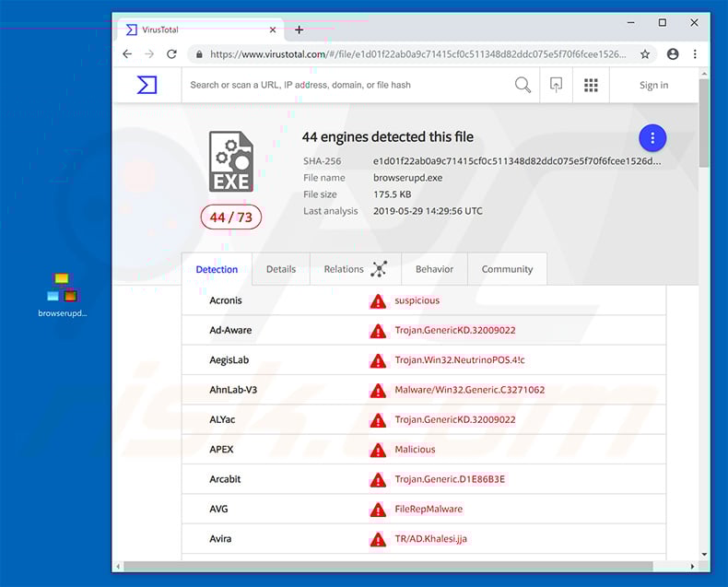Click Trojan.Win32.NeutrinoPOS.4!c result

click(460, 360)
